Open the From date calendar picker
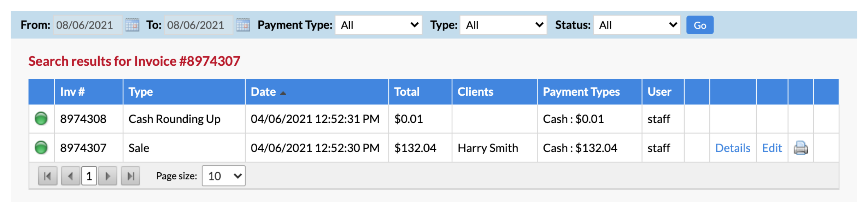The width and height of the screenshot is (868, 202). tap(132, 25)
